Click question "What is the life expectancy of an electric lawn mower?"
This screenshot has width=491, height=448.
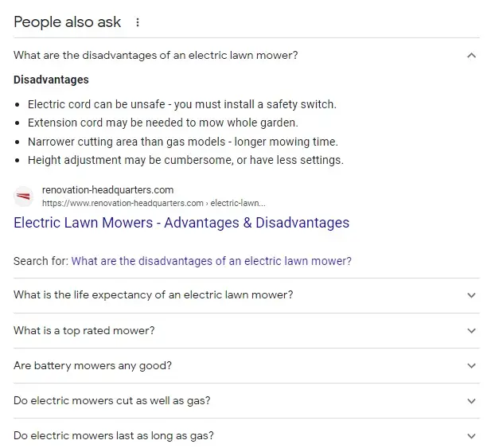click(x=154, y=295)
